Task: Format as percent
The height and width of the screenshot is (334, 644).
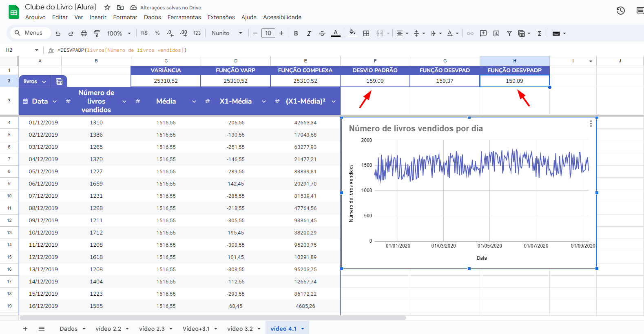Action: click(157, 33)
